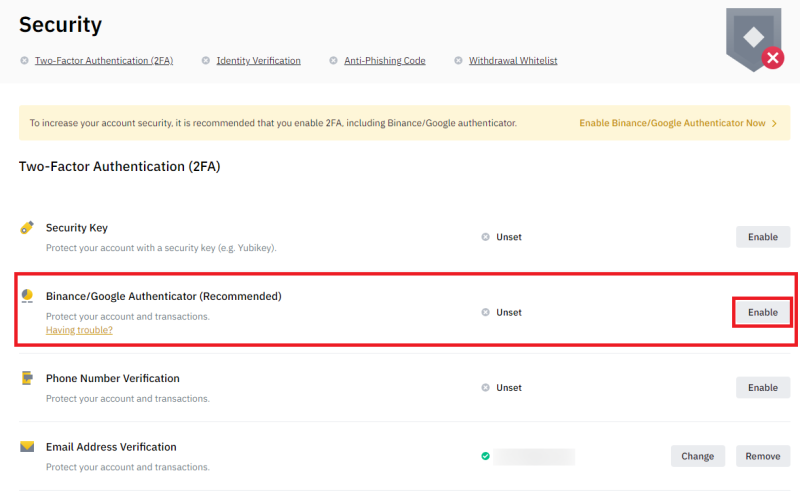Click the Binance/Google Authenticator row icon
Screen dimensions: 800x492
point(27,296)
